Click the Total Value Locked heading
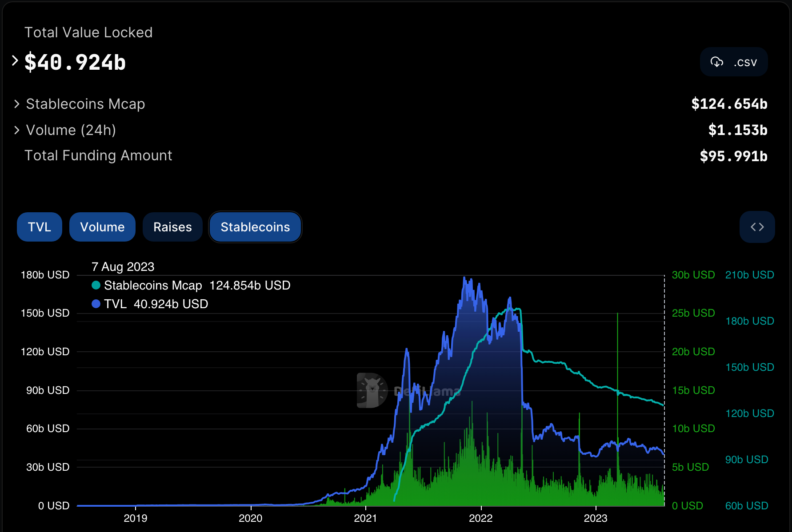The width and height of the screenshot is (792, 532). coord(88,32)
